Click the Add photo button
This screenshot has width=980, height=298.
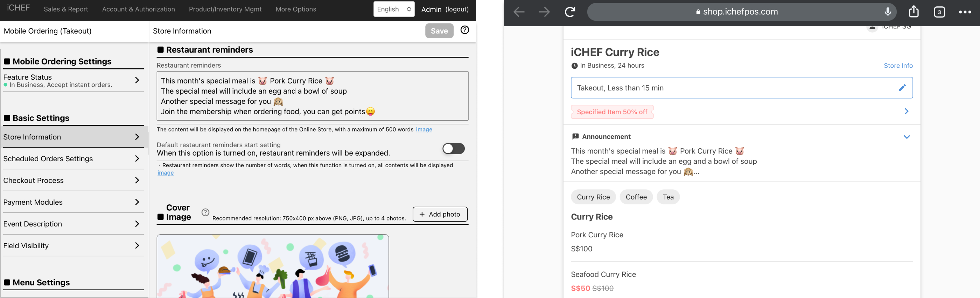(440, 214)
